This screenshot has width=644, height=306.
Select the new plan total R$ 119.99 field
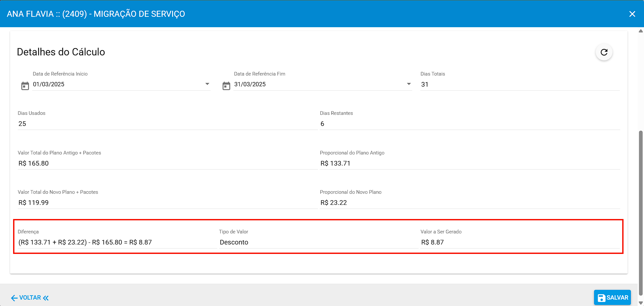[x=168, y=203]
